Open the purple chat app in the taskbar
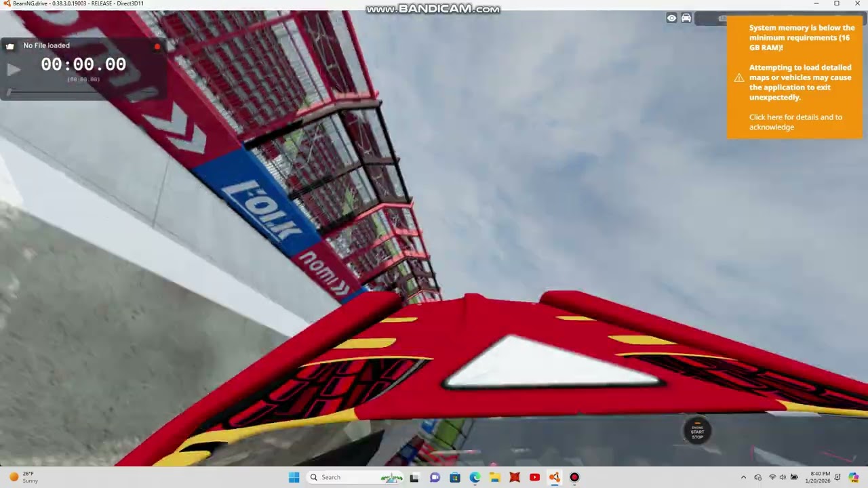The image size is (868, 488). coord(435,477)
